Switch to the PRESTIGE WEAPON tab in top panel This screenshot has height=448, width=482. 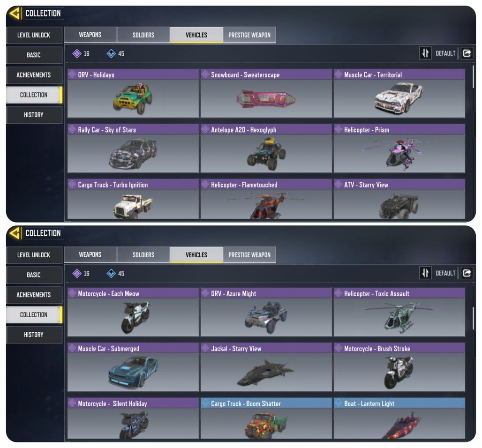click(x=249, y=35)
